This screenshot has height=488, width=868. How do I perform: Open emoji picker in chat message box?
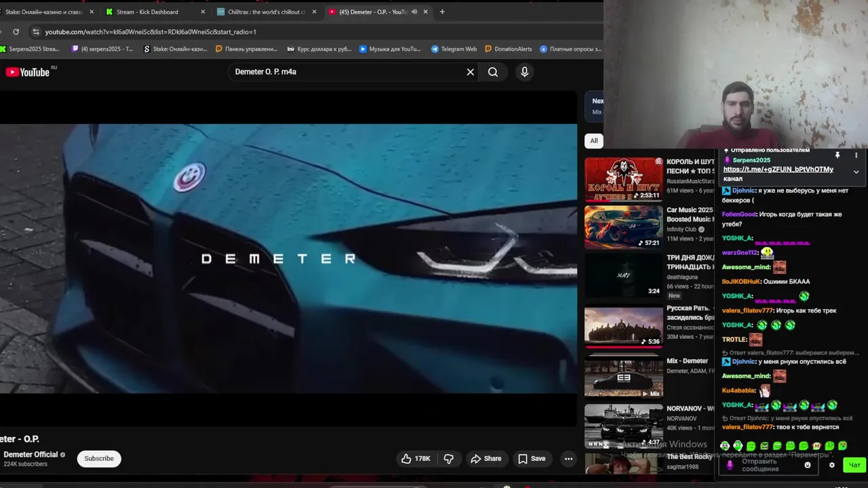[x=808, y=465]
